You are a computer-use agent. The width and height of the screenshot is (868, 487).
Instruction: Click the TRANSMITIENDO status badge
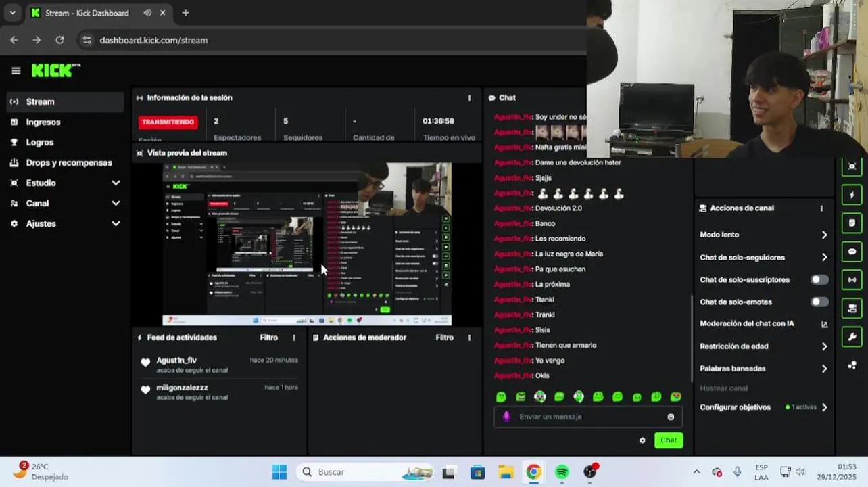[x=168, y=122]
